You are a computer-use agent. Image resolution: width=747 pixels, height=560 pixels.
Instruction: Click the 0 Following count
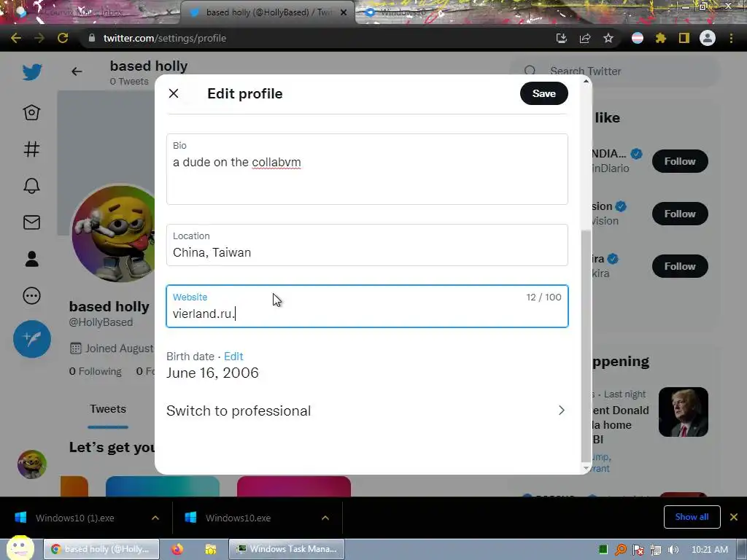tap(96, 371)
